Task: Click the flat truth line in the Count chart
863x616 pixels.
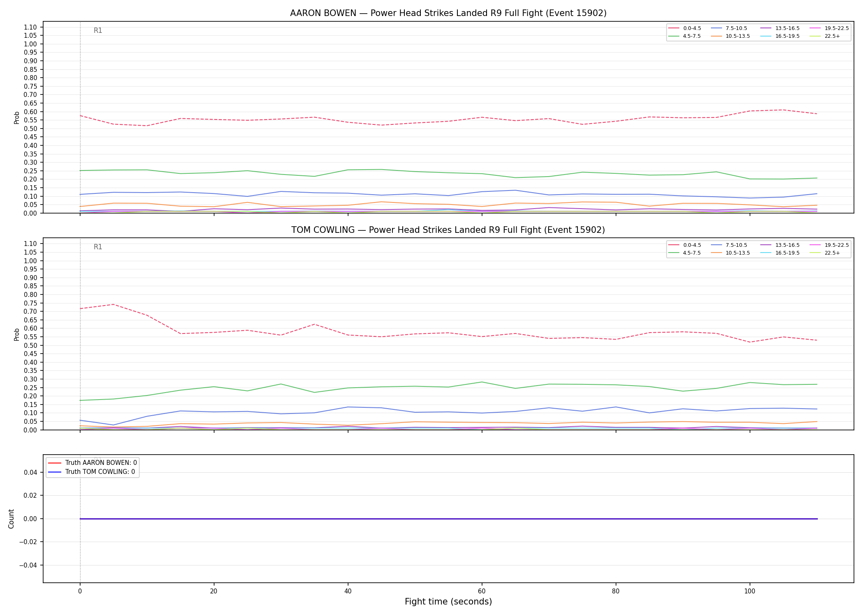Action: tap(448, 519)
